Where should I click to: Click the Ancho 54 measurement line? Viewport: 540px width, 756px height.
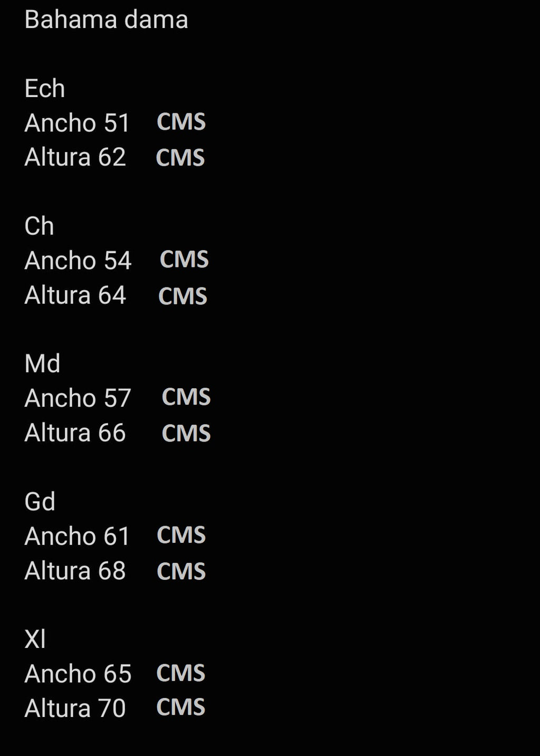point(78,261)
